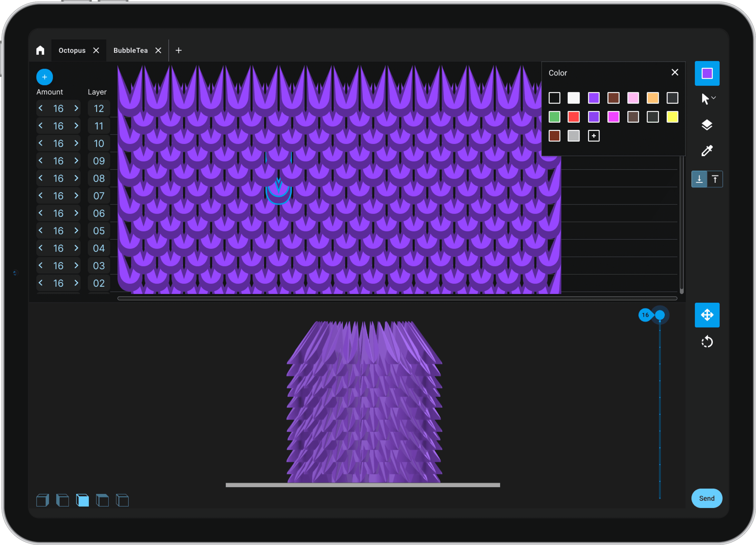Select the layers stack icon

[707, 125]
